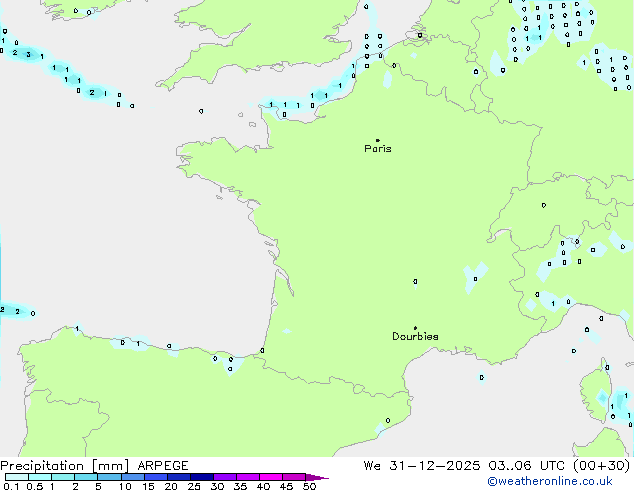Click the legend label 0.1
This screenshot has height=490, width=634.
coord(11,486)
